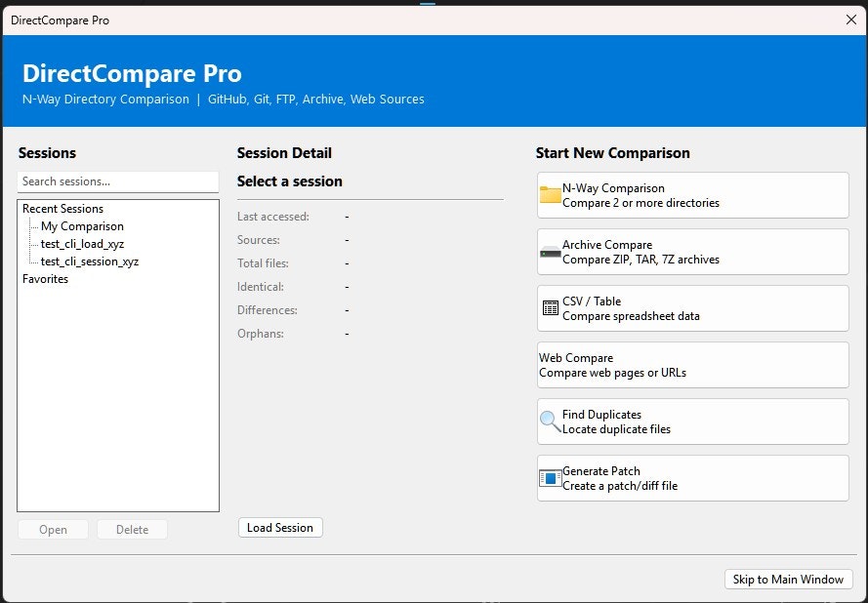The height and width of the screenshot is (603, 868).
Task: Click the 'Compare 2 or more directories' text
Action: pos(641,203)
